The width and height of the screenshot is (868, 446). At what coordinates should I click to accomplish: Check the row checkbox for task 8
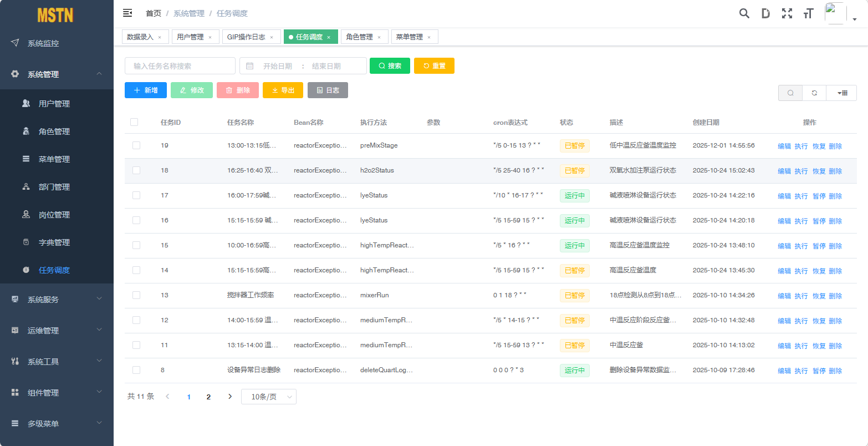point(136,370)
